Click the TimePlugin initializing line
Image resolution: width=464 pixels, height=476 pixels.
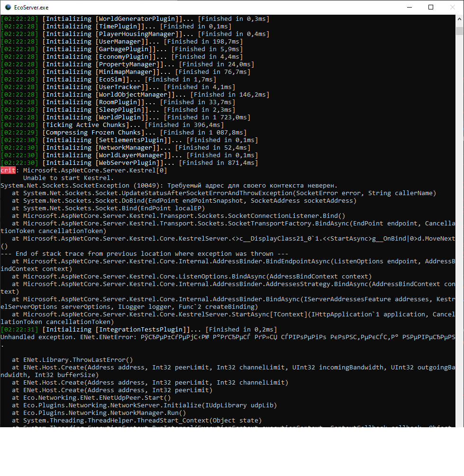click(x=116, y=27)
